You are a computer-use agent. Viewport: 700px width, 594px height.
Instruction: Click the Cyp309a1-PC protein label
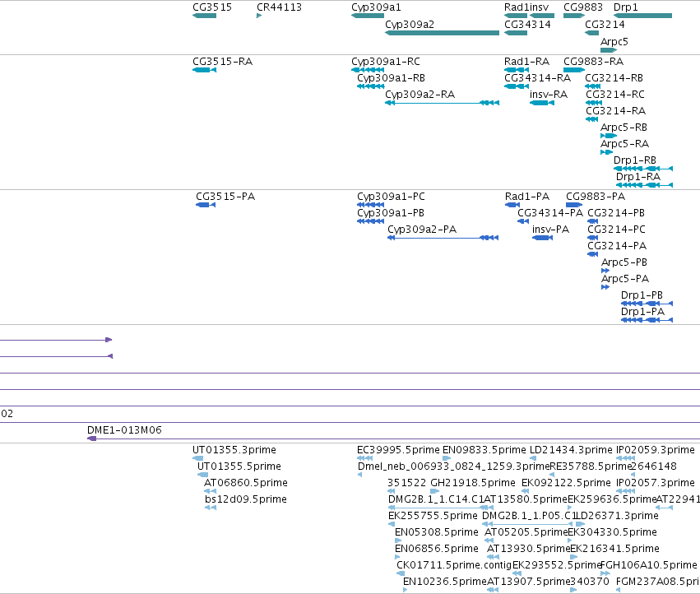pos(391,197)
